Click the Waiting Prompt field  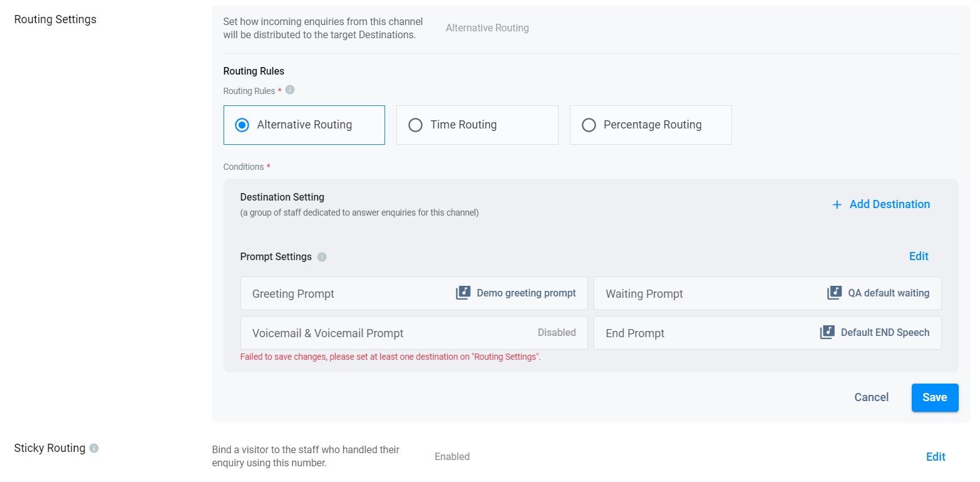tap(644, 294)
